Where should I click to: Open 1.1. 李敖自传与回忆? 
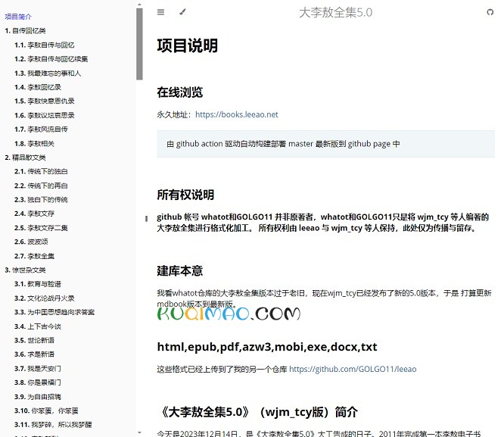45,45
